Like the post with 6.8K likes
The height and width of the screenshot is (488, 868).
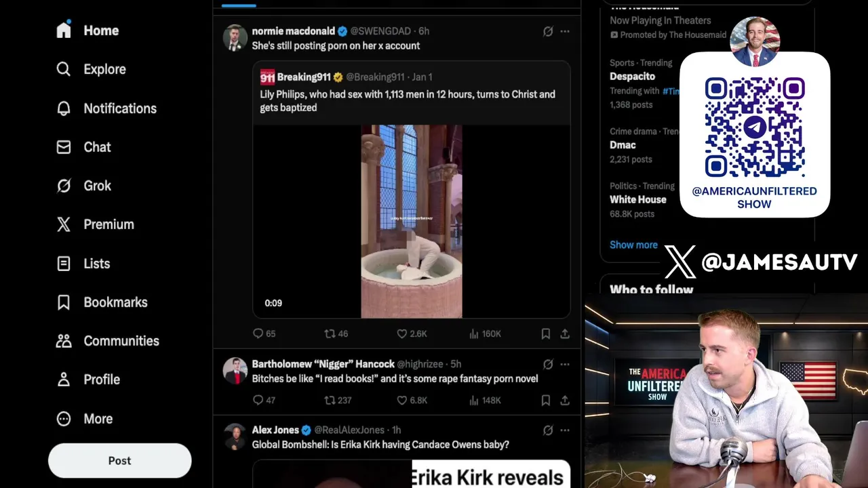click(412, 400)
